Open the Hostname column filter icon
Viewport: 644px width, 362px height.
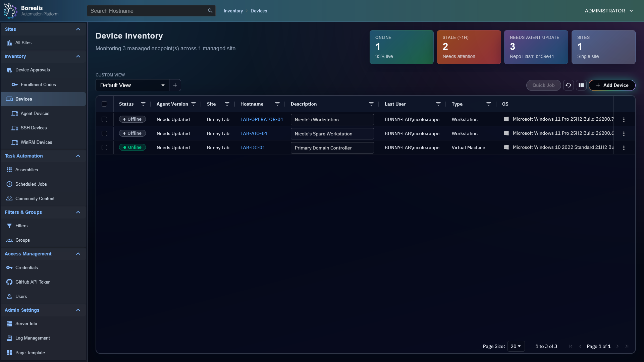click(277, 104)
